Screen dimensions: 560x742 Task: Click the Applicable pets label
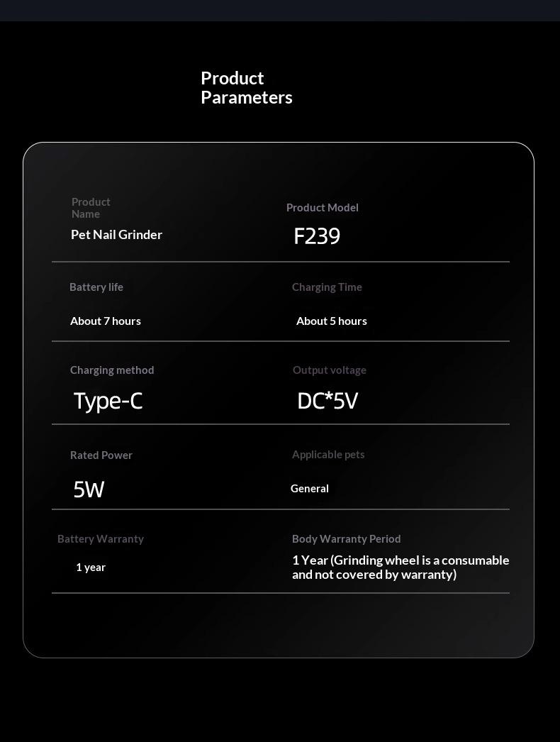pyautogui.click(x=328, y=454)
